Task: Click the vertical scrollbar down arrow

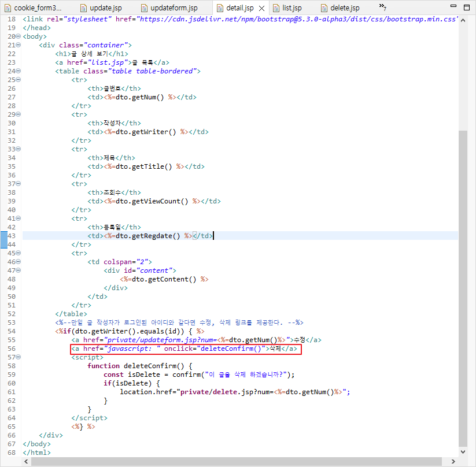Action: [x=463, y=452]
